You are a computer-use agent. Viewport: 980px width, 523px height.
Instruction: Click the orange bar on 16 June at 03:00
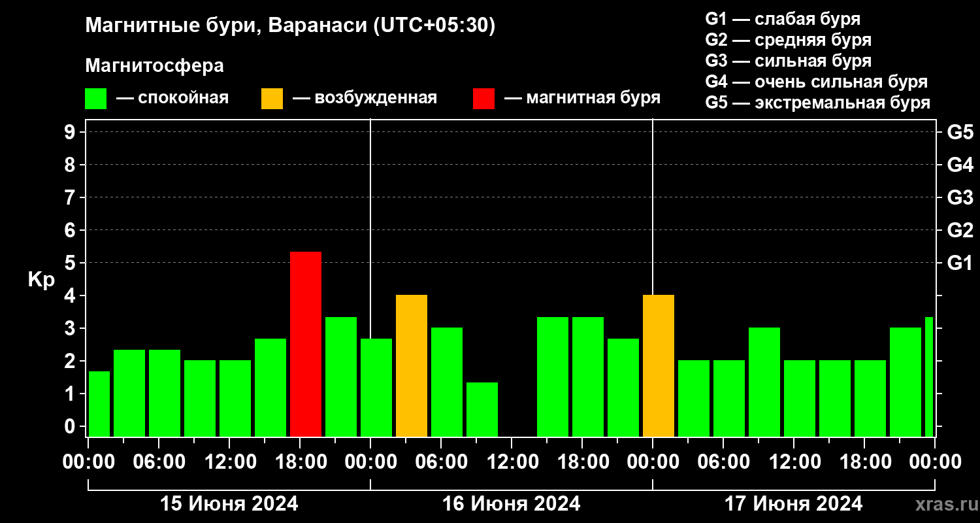tap(412, 366)
